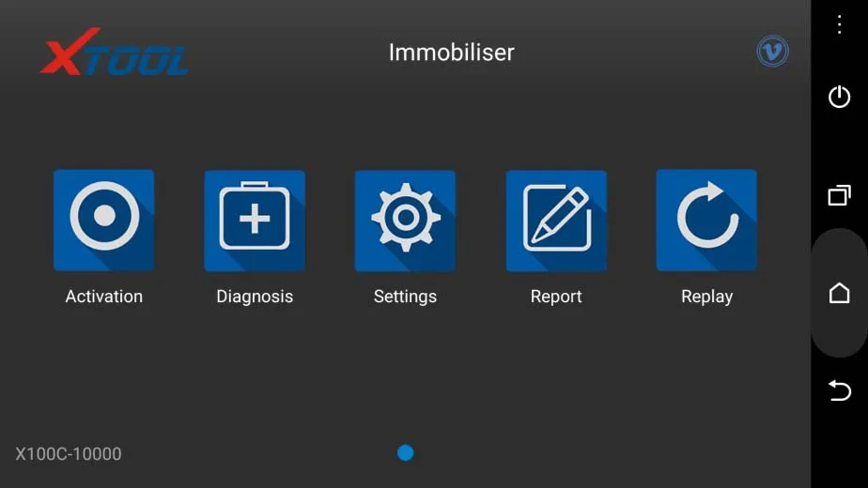Go back using the curved arrow icon
This screenshot has width=868, height=488.
[839, 390]
